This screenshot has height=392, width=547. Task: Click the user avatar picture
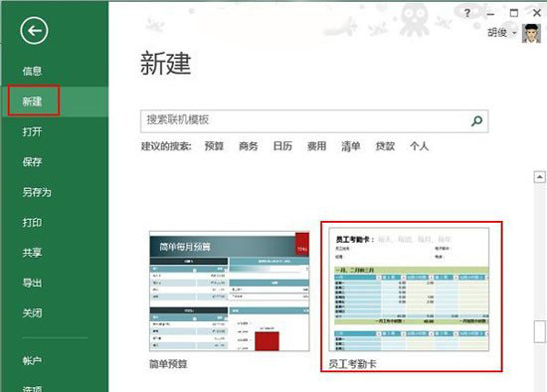tap(531, 33)
